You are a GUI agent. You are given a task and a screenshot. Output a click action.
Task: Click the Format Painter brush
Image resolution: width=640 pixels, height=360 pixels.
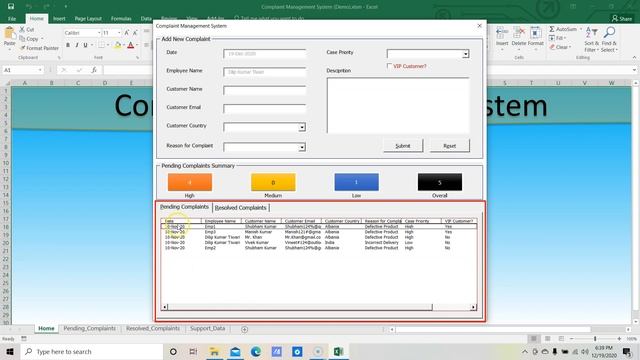[39, 48]
